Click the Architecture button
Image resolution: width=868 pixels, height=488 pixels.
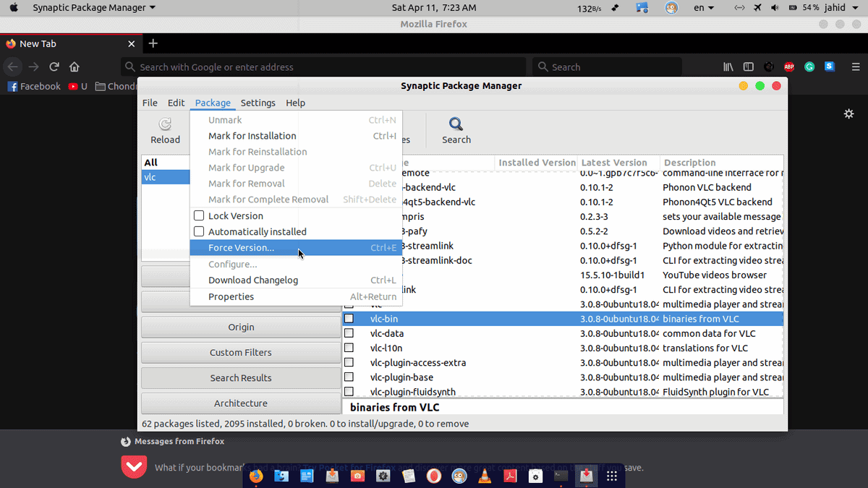[241, 403]
